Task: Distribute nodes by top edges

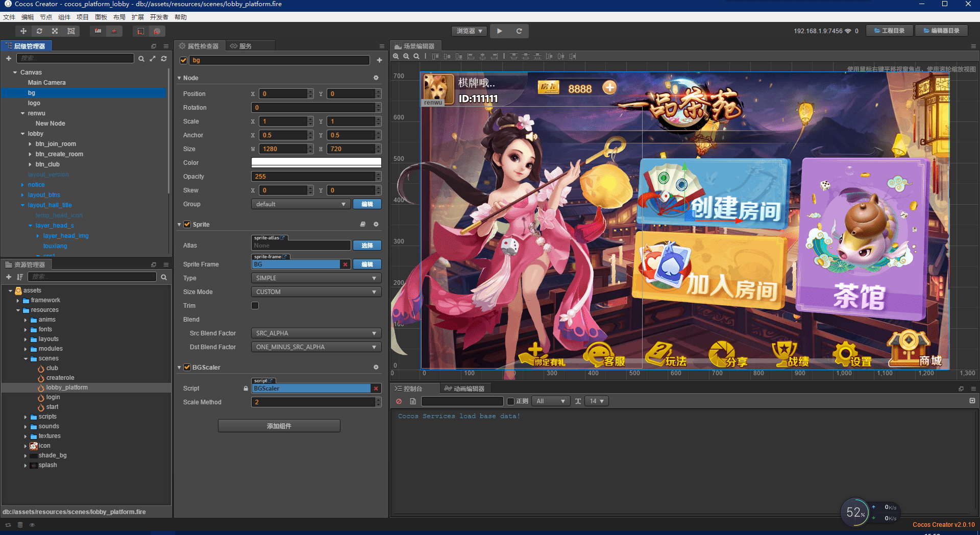Action: click(x=514, y=56)
